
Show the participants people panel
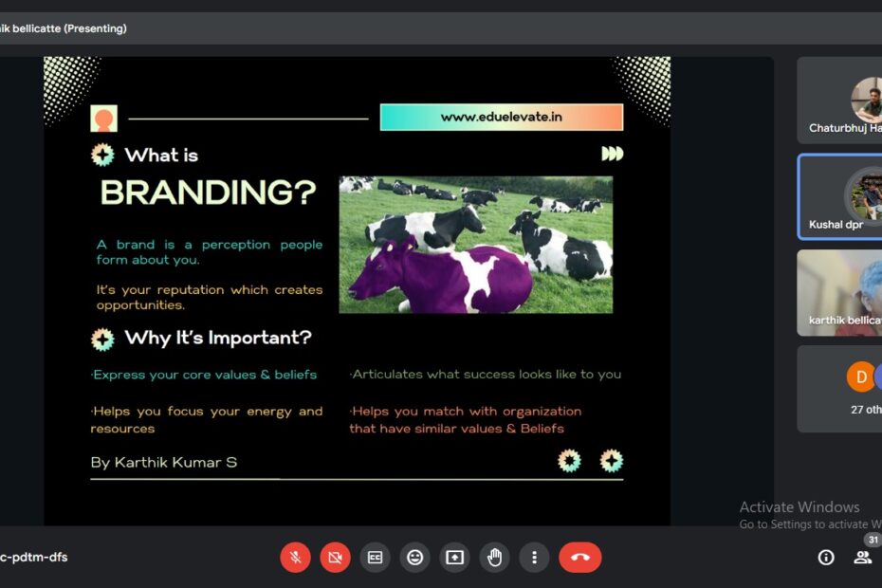click(x=863, y=557)
